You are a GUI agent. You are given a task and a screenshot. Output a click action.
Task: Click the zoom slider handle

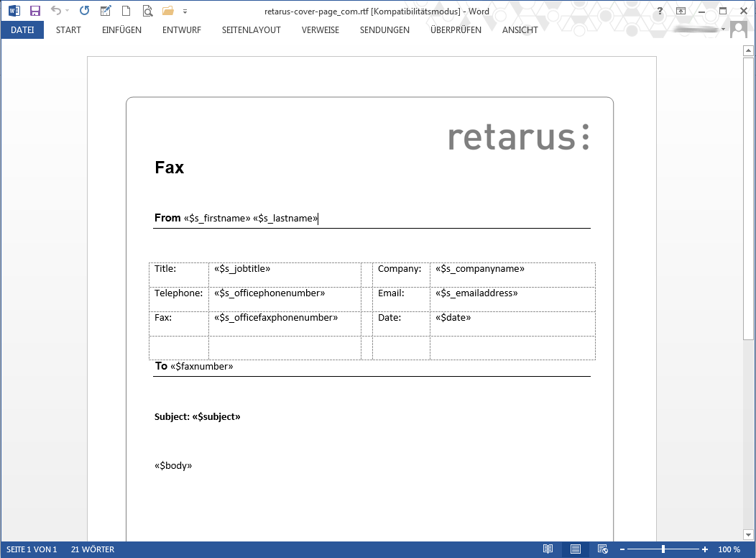click(x=663, y=549)
